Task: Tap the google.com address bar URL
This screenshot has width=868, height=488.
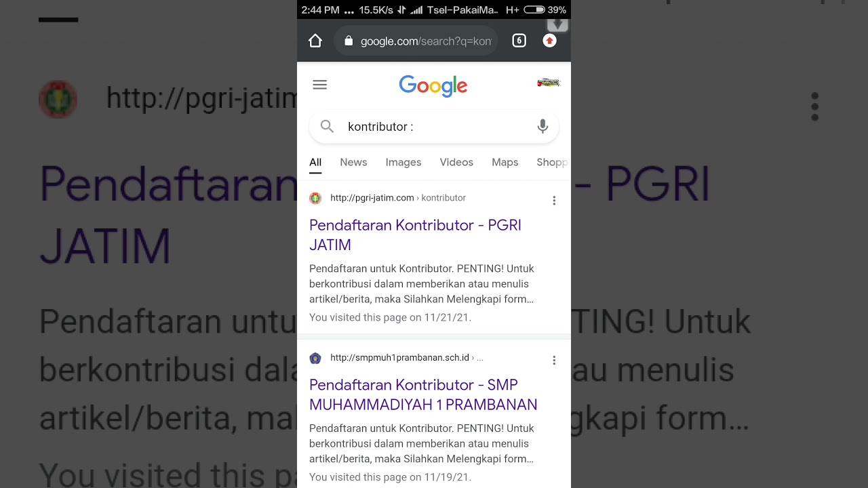Action: [x=426, y=41]
